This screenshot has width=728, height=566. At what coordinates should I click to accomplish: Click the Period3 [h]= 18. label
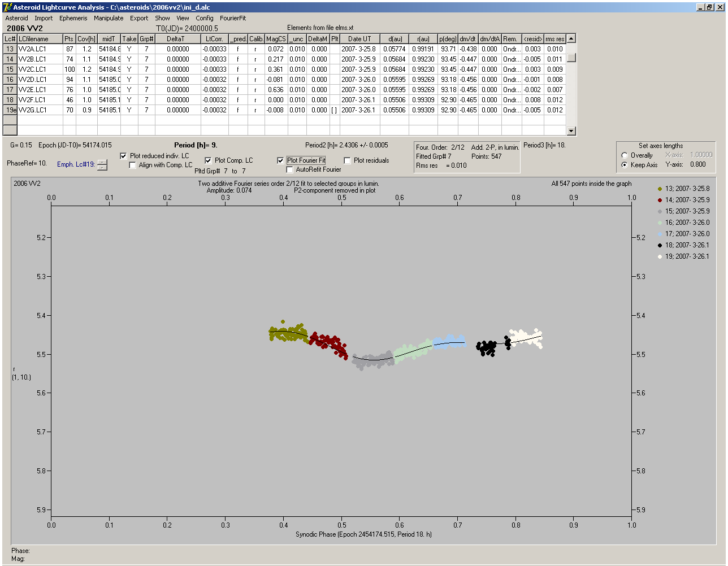[544, 145]
